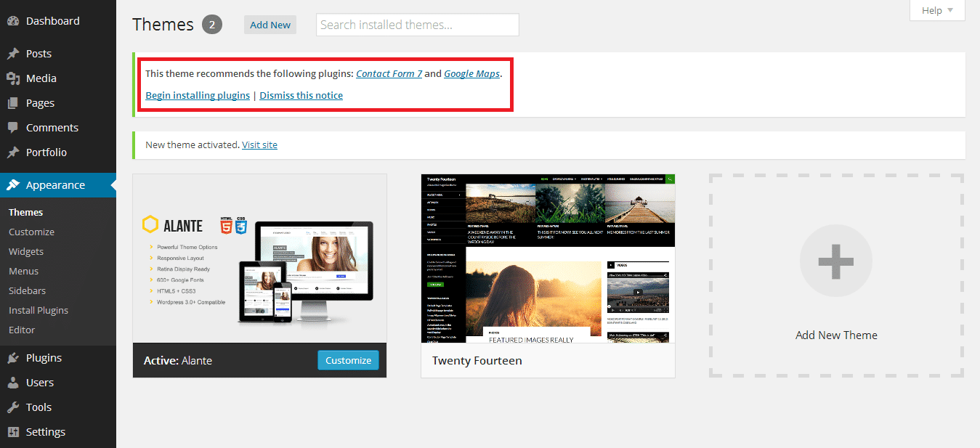Go to the Media menu
This screenshot has width=980, height=448.
pos(58,78)
